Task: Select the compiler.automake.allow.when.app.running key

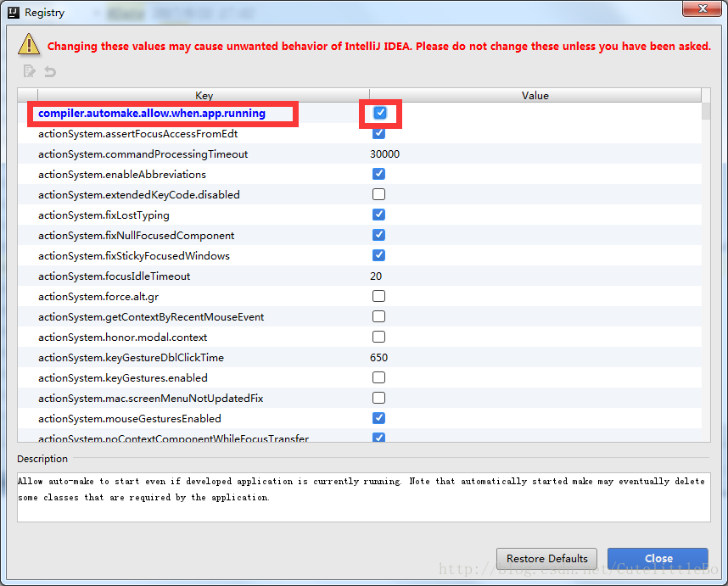Action: (152, 114)
